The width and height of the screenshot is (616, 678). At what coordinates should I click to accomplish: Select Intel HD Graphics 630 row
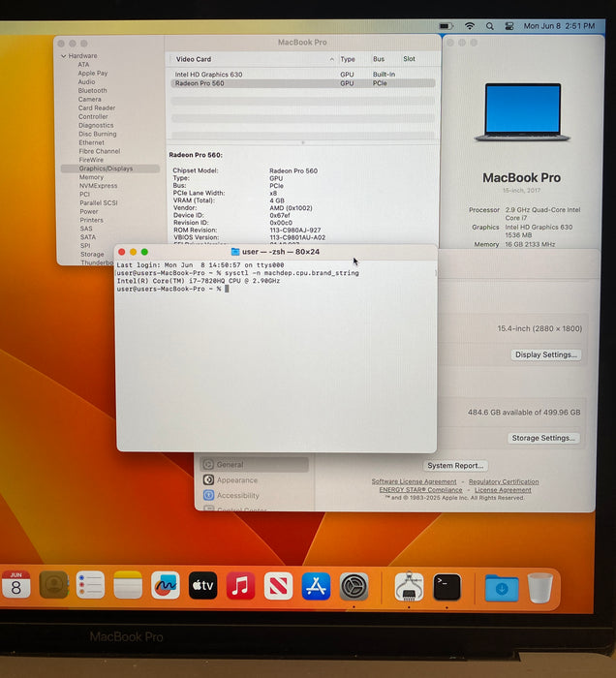pos(302,75)
